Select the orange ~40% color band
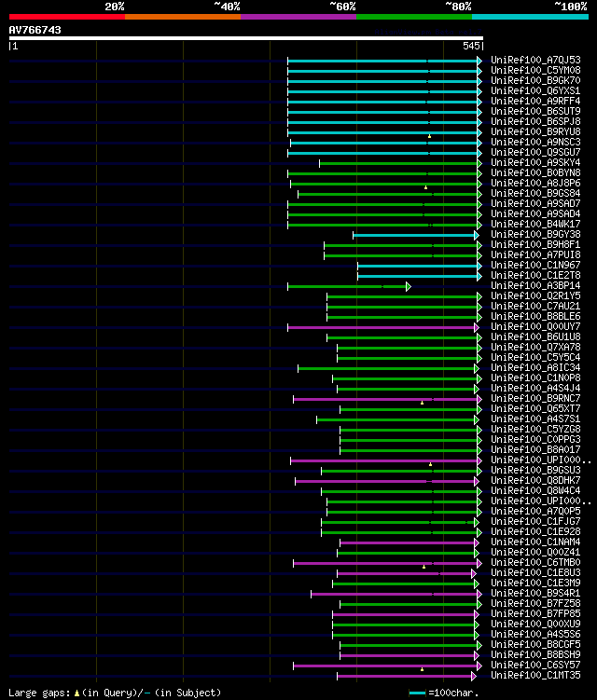The width and height of the screenshot is (597, 700). tap(183, 17)
